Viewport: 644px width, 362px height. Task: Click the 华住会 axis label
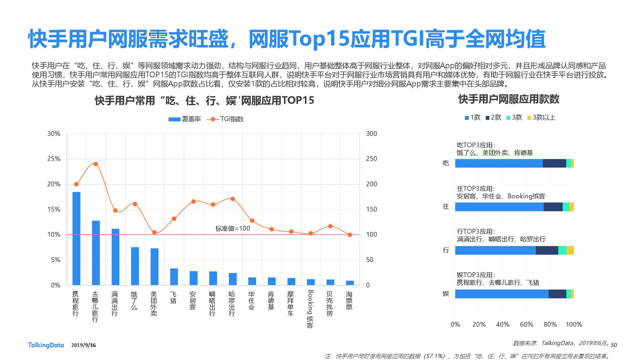tap(251, 300)
